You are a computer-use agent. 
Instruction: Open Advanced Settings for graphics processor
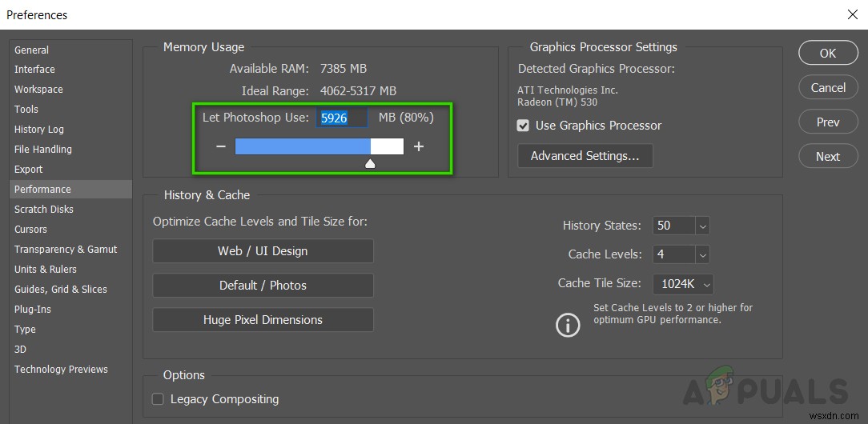tap(585, 156)
